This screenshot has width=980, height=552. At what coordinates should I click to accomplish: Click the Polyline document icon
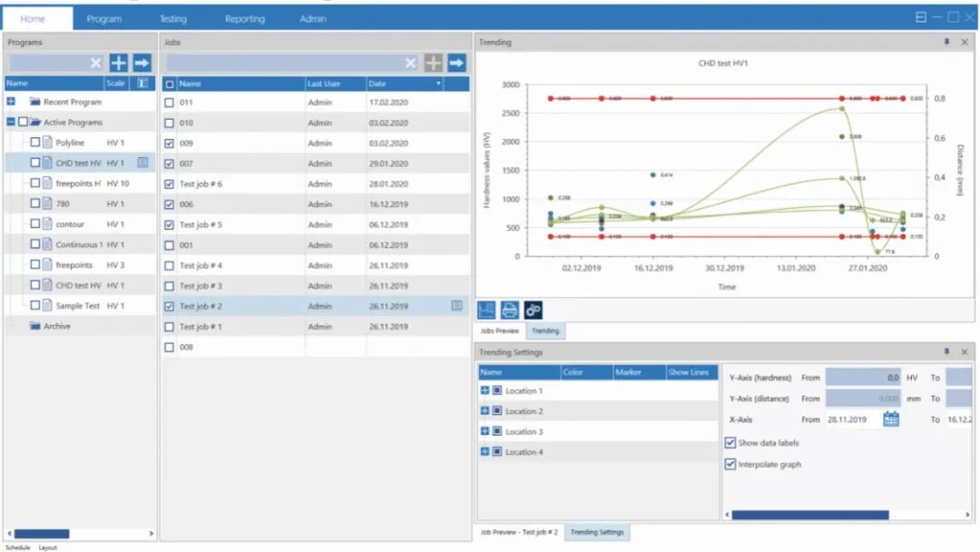click(47, 143)
